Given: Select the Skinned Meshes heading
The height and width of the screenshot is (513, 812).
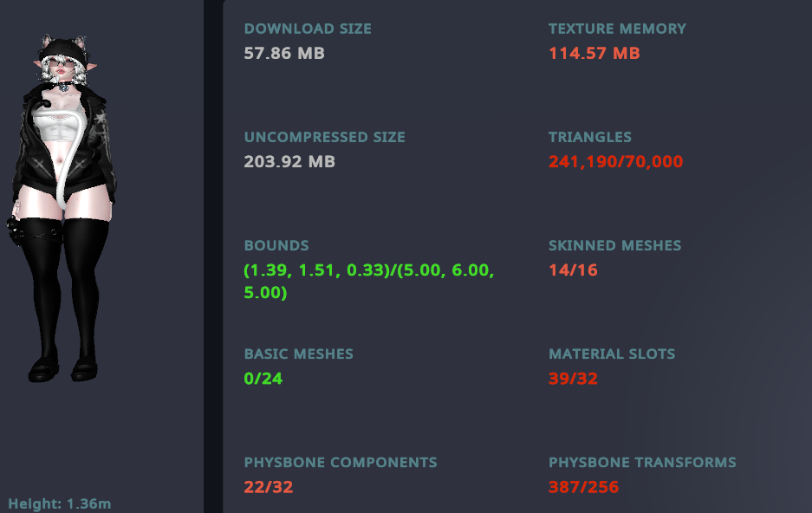Looking at the screenshot, I should (614, 245).
